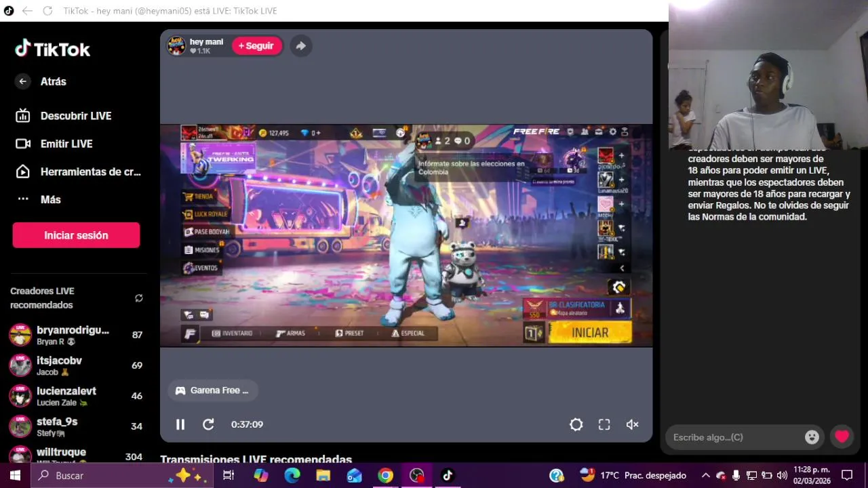Open MISIONES in the game menu
The height and width of the screenshot is (488, 868).
[201, 249]
